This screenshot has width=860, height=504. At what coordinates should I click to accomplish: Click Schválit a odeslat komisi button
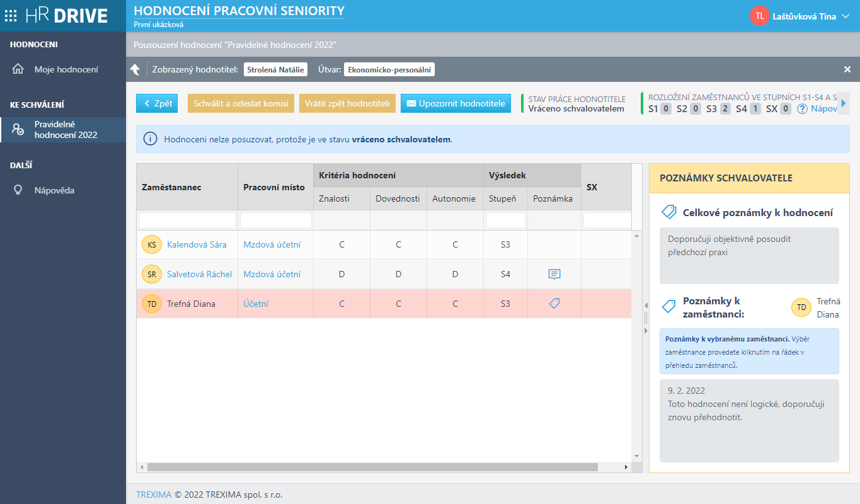click(241, 103)
